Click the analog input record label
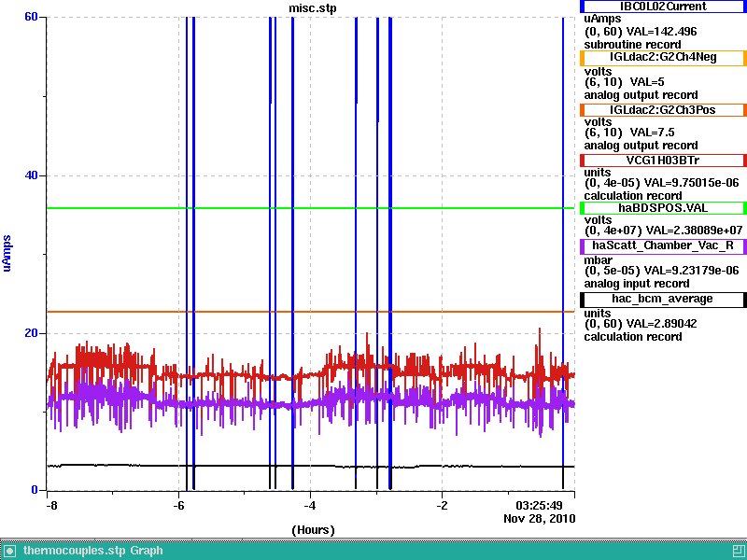The height and width of the screenshot is (560, 747). 637,284
